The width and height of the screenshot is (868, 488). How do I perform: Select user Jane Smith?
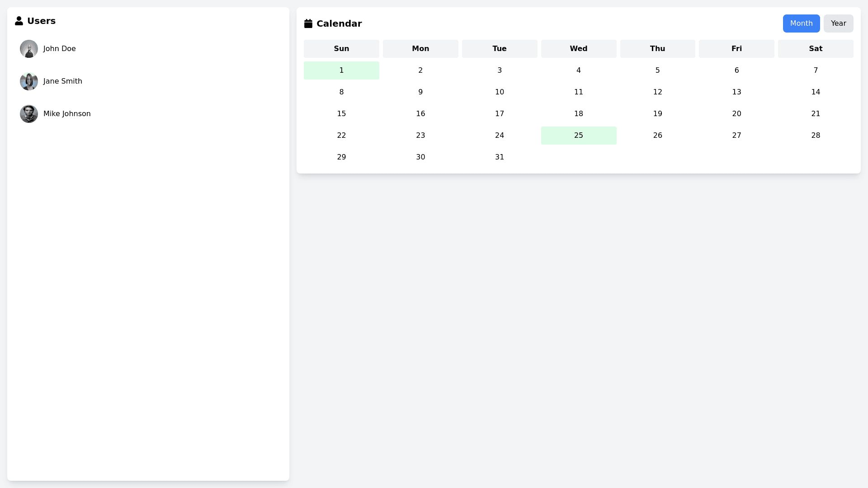pyautogui.click(x=62, y=81)
